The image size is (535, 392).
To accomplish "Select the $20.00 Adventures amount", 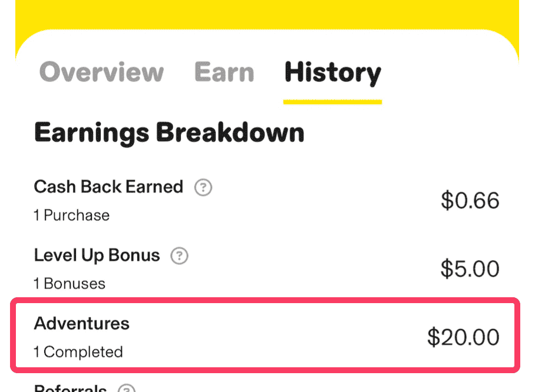I will [463, 337].
